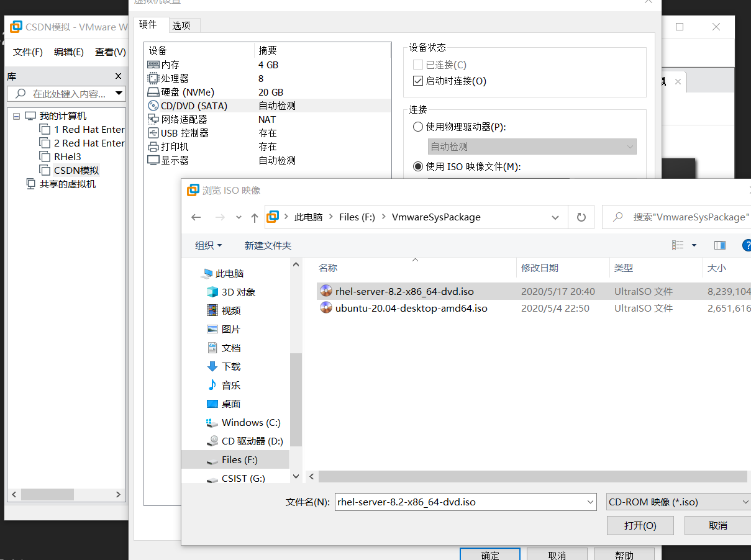This screenshot has height=560, width=751.
Task: Expand the 文件名 combo box dropdown
Action: (590, 502)
